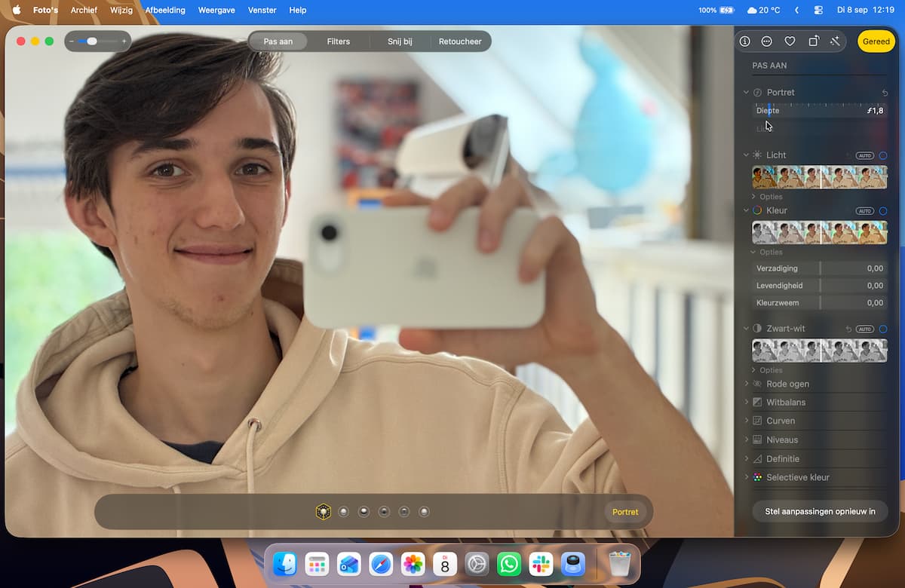905x588 pixels.
Task: Expand the Niveaus section
Action: (746, 439)
